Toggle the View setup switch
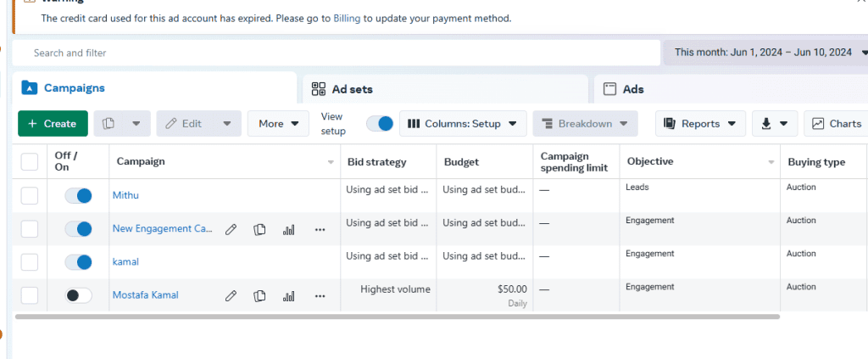 [x=380, y=124]
